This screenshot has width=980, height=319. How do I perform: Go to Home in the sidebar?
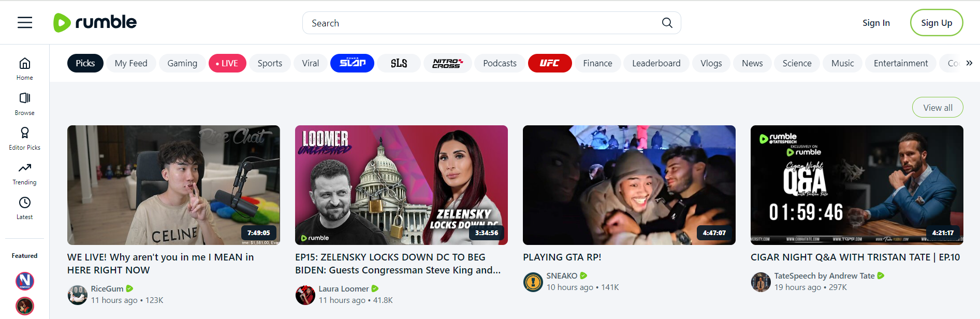24,69
